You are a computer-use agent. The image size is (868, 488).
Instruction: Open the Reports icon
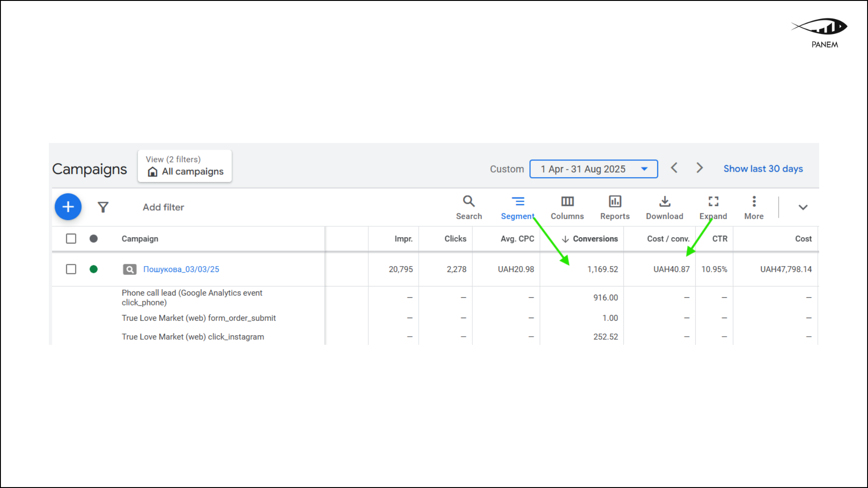click(615, 207)
